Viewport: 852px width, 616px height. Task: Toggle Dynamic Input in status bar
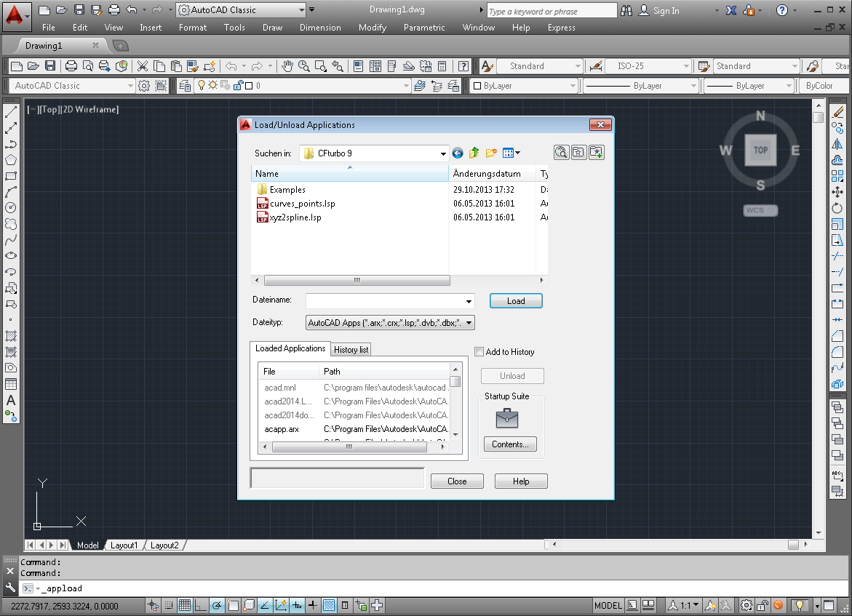297,605
